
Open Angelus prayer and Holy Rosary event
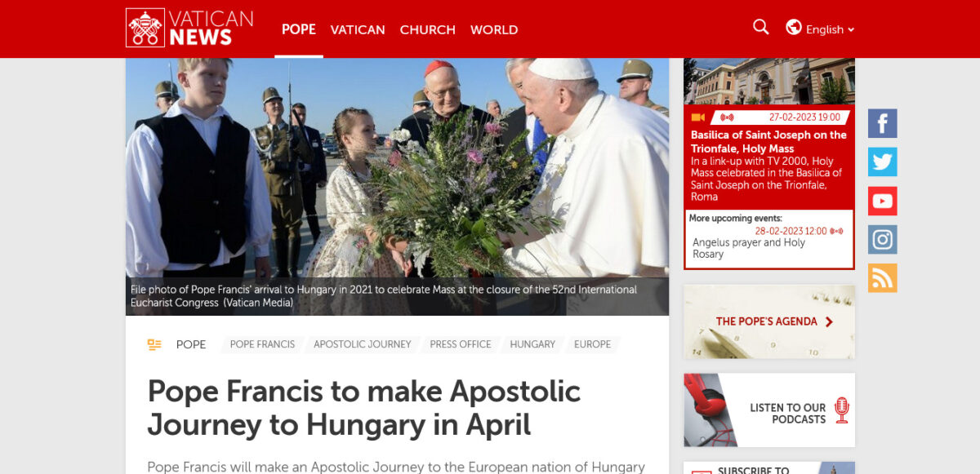tap(749, 248)
